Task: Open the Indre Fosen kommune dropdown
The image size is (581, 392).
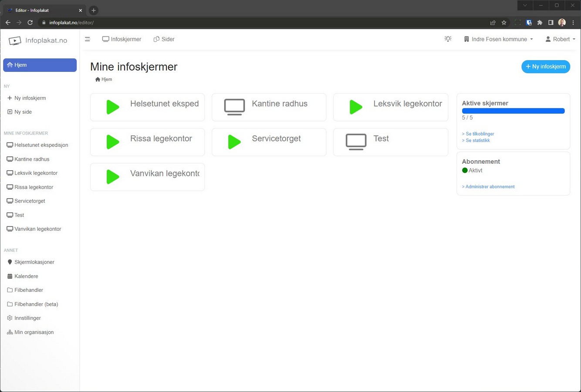Action: [x=498, y=39]
